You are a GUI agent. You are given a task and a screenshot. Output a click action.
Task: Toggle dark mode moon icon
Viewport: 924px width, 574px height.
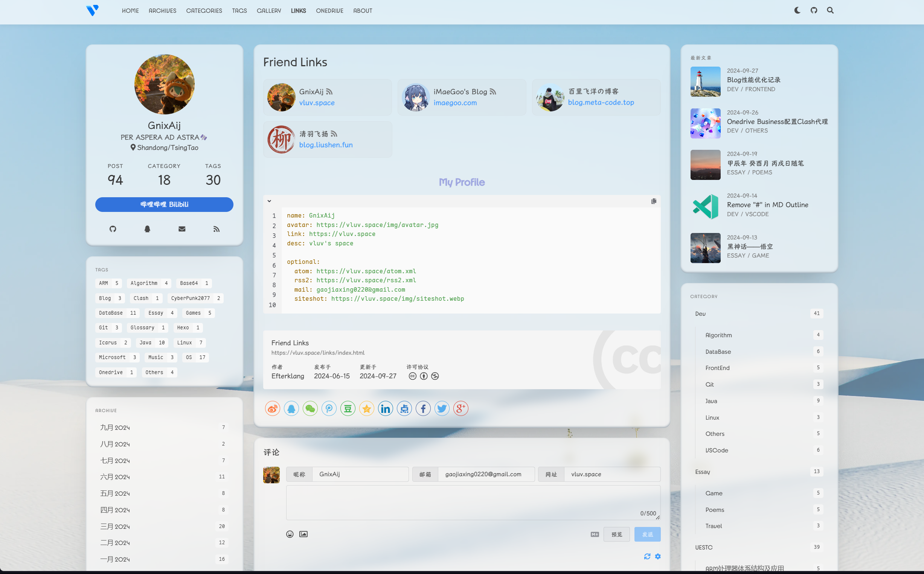pyautogui.click(x=797, y=10)
